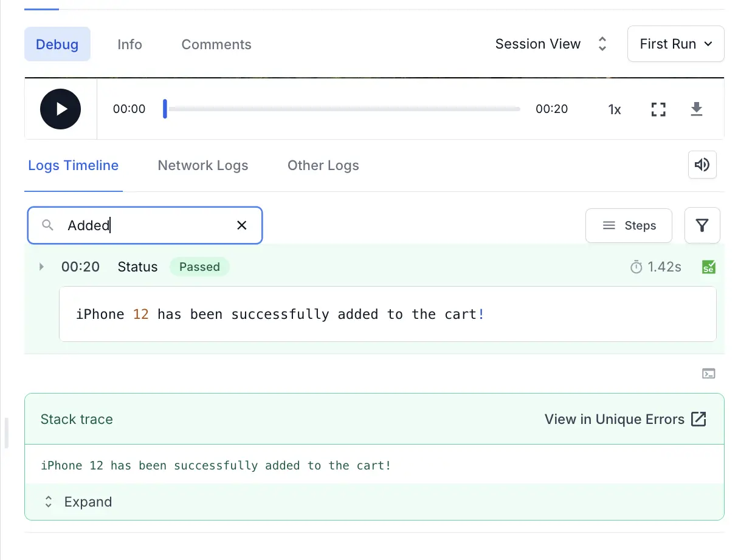The width and height of the screenshot is (738, 560).
Task: Expand the stack trace section
Action: (77, 502)
